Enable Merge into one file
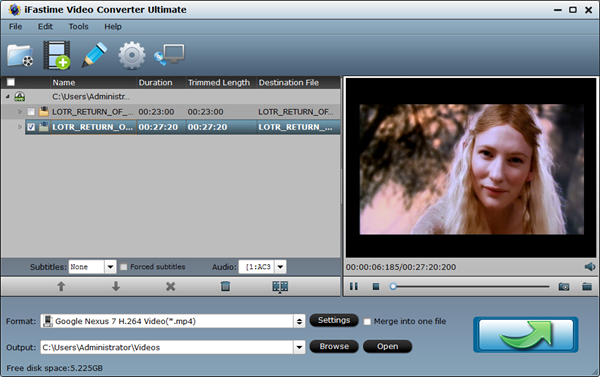Viewport: 600px width, 377px height. tap(367, 322)
